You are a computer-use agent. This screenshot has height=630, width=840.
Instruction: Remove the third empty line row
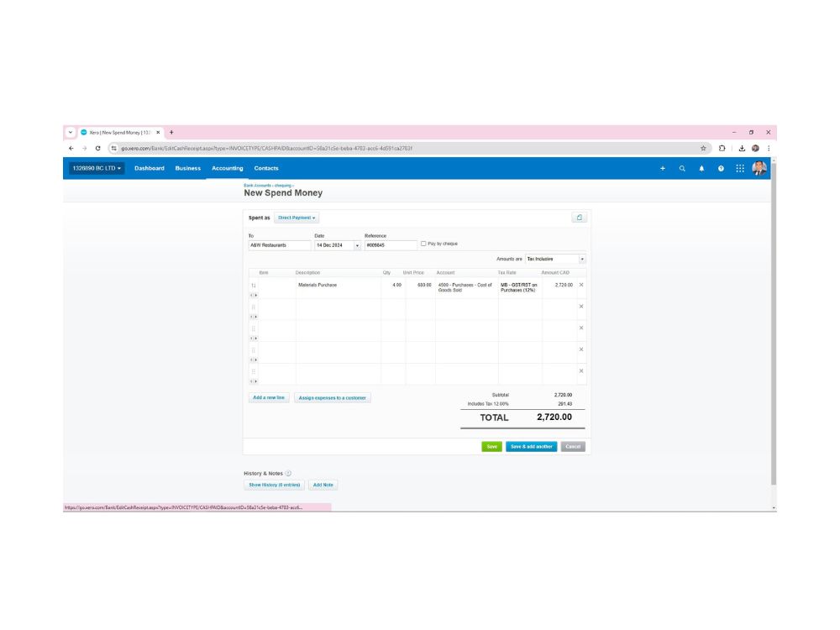click(x=581, y=328)
